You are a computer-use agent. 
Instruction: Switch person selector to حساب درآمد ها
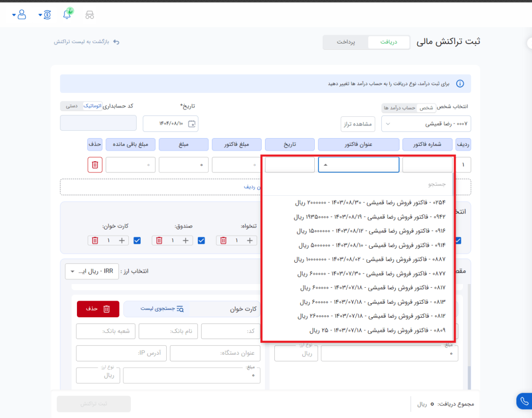coord(399,107)
